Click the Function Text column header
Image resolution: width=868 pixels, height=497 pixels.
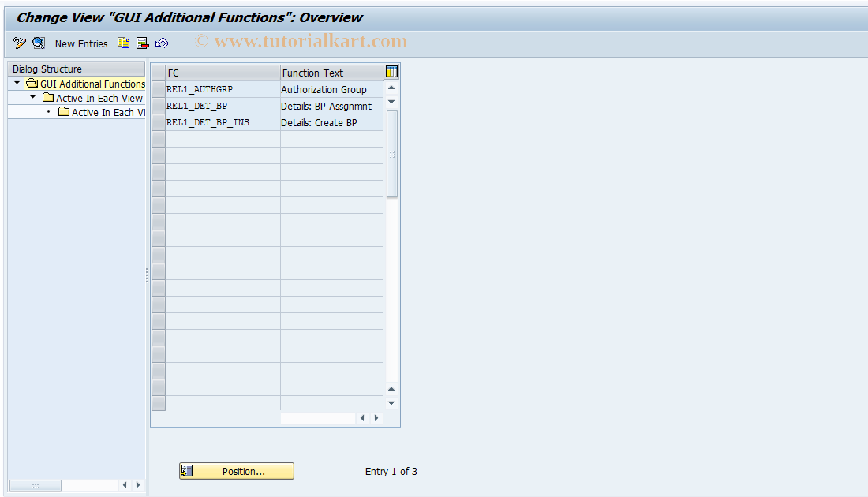pyautogui.click(x=332, y=73)
